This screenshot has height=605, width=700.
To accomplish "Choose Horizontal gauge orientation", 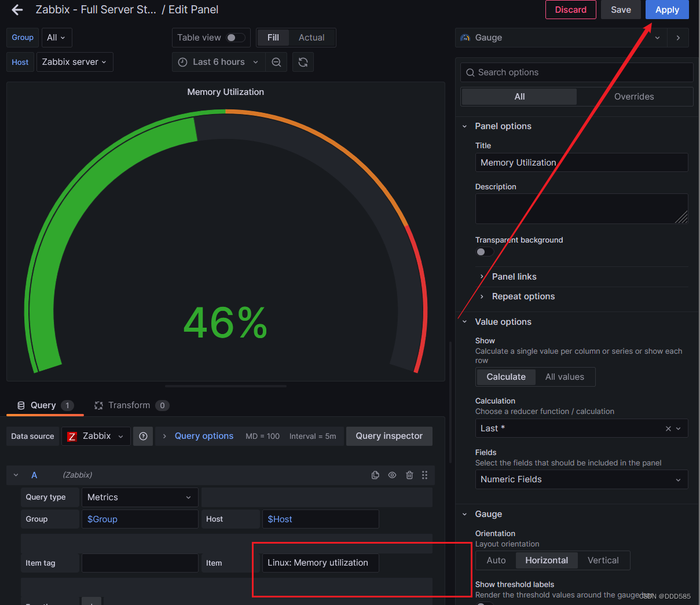I will [547, 560].
